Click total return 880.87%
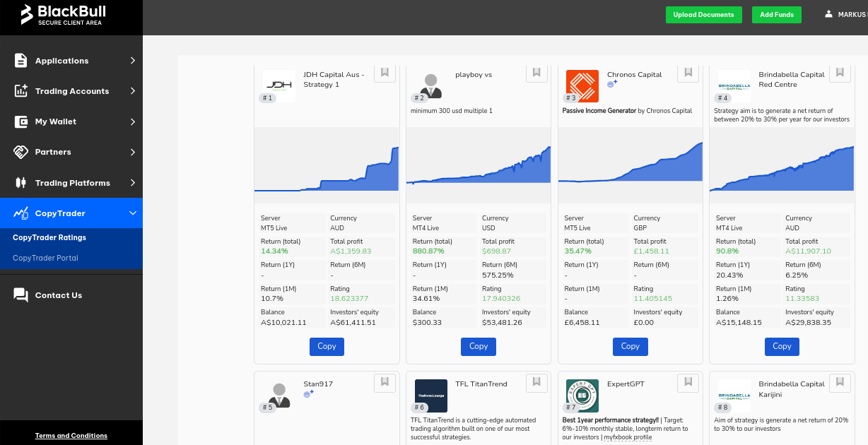This screenshot has width=868, height=445. pyautogui.click(x=428, y=251)
